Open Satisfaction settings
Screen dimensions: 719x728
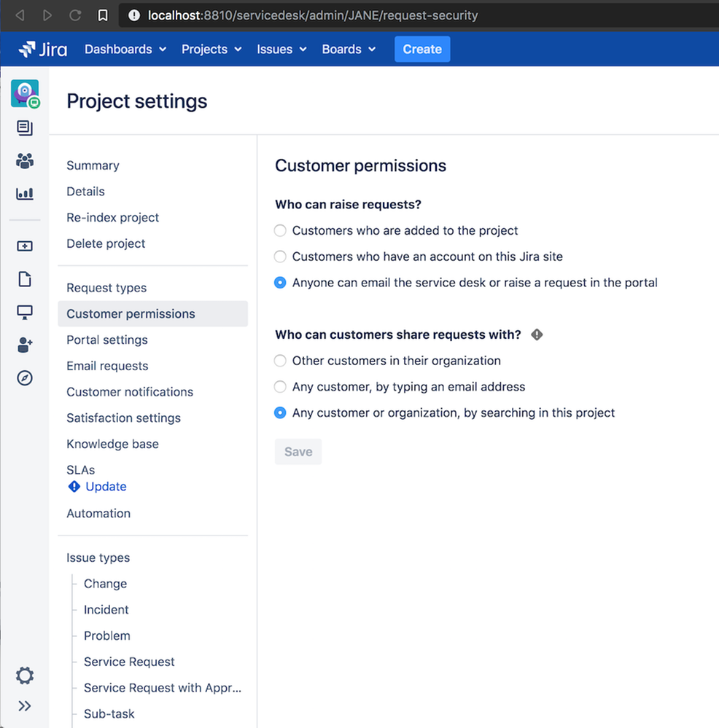(x=123, y=418)
